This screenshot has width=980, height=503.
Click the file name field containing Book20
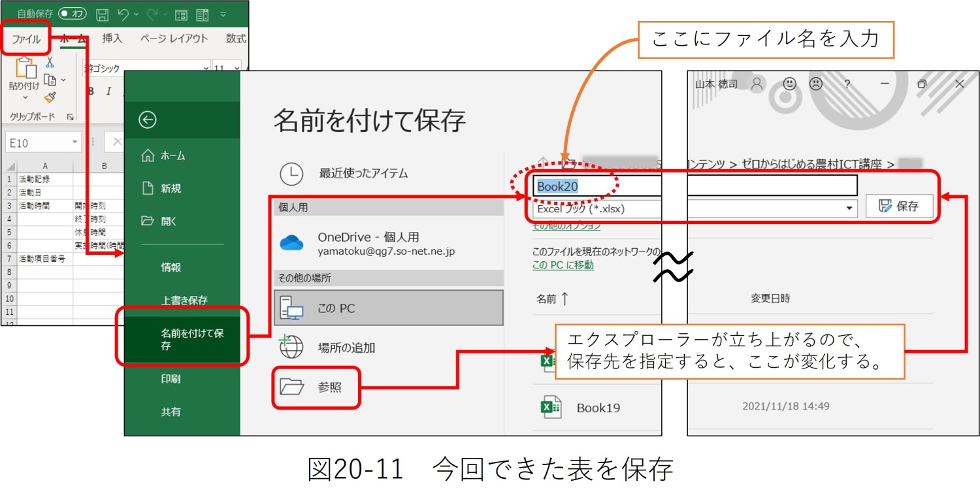pyautogui.click(x=695, y=186)
